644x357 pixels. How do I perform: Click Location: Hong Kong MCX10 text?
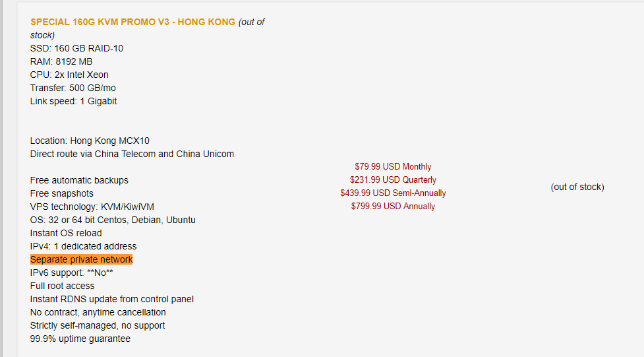[x=90, y=141]
